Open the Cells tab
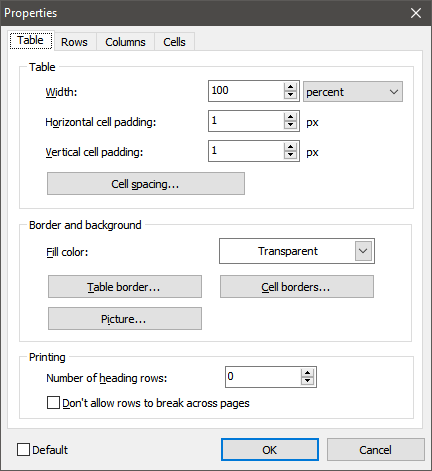432x471 pixels. [x=174, y=42]
